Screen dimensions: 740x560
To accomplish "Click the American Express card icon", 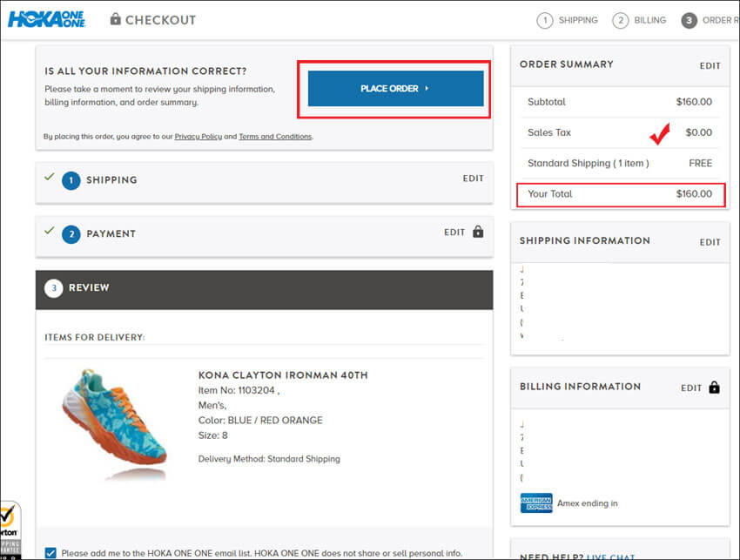I will (x=536, y=503).
